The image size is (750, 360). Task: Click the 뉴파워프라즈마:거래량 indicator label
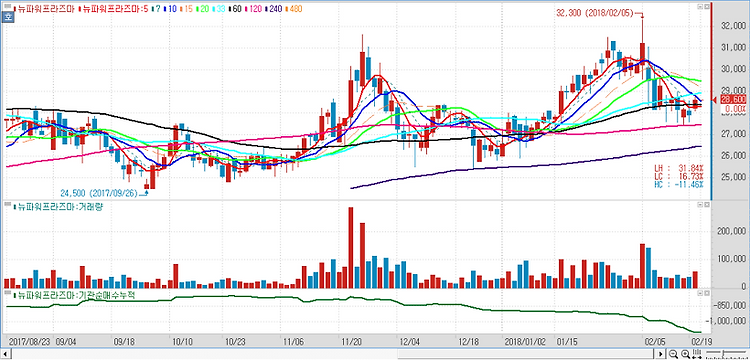click(x=58, y=206)
